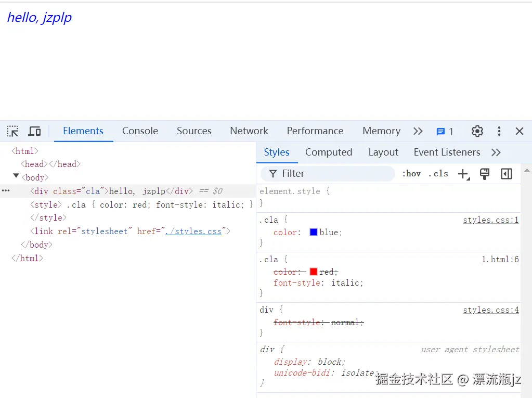Click the new style rule plus icon
532x398 pixels.
pyautogui.click(x=463, y=173)
